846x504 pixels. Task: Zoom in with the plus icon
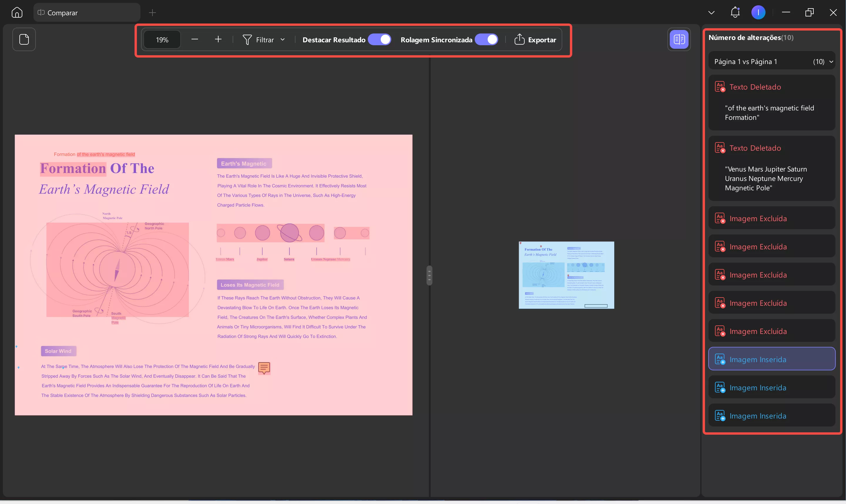pyautogui.click(x=218, y=39)
